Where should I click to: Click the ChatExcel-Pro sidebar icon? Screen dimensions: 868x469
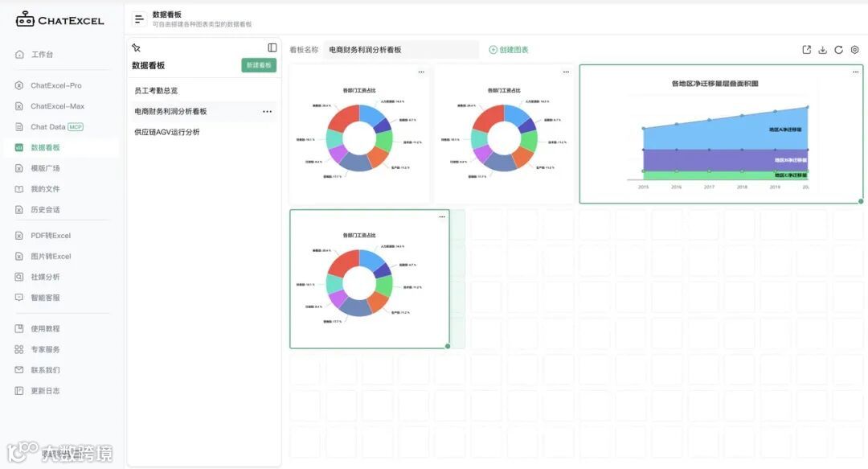click(x=19, y=85)
